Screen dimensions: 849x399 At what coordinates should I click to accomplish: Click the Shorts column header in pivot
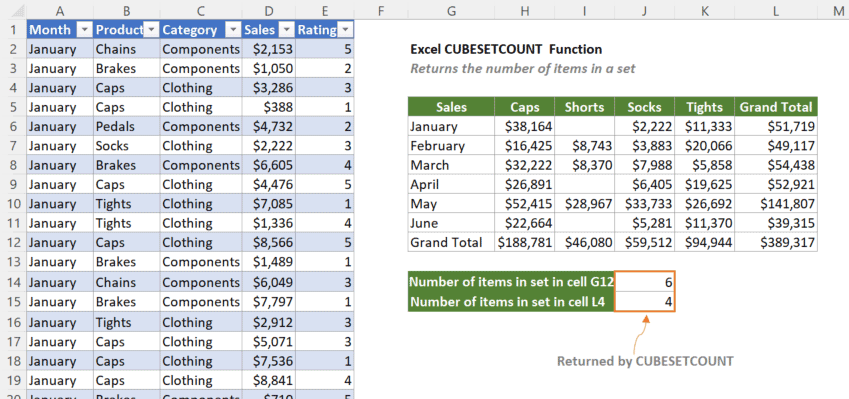[584, 107]
